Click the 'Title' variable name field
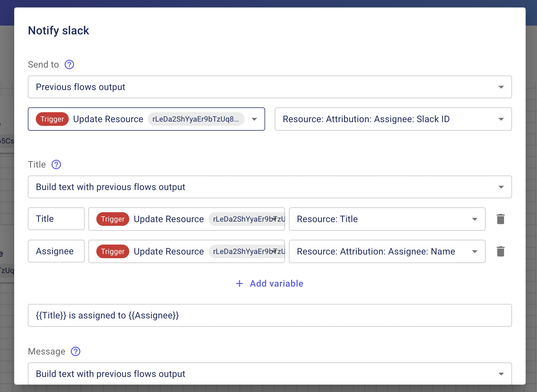Image resolution: width=537 pixels, height=392 pixels. pyautogui.click(x=56, y=219)
